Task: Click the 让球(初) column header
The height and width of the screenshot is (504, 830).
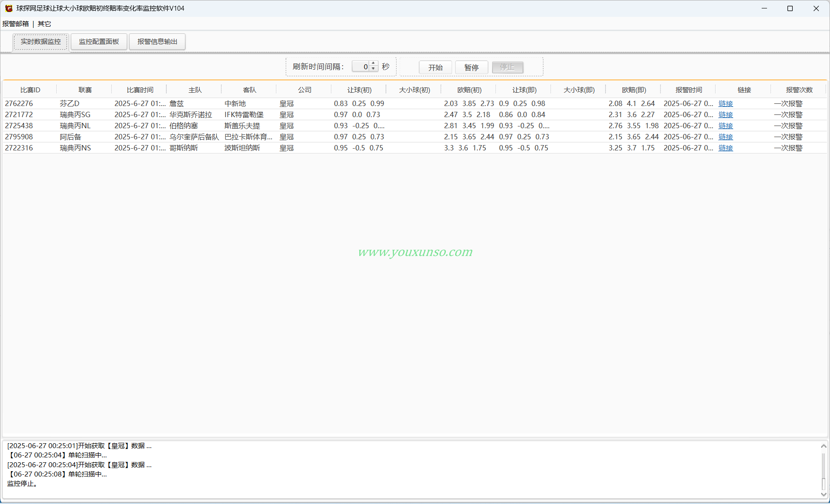Action: (x=359, y=90)
